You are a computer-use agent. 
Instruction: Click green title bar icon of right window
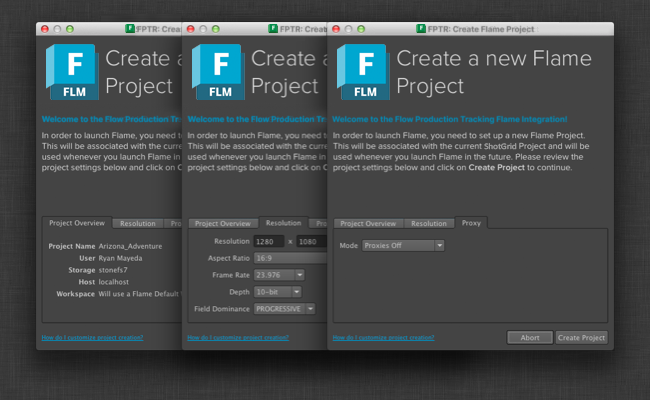pyautogui.click(x=421, y=29)
